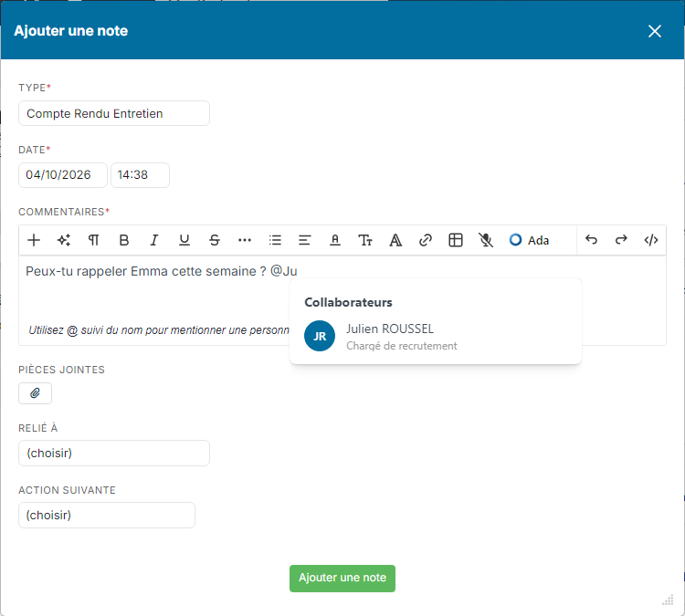The image size is (685, 616).
Task: Apply strikethrough to text
Action: [215, 240]
